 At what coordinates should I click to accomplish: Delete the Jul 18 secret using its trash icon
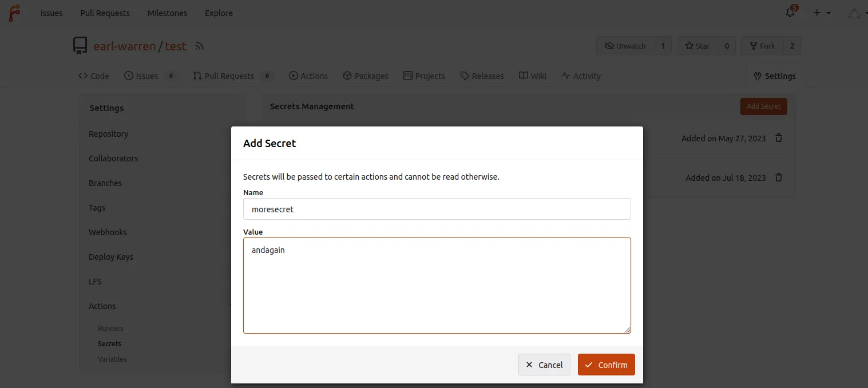click(x=779, y=177)
